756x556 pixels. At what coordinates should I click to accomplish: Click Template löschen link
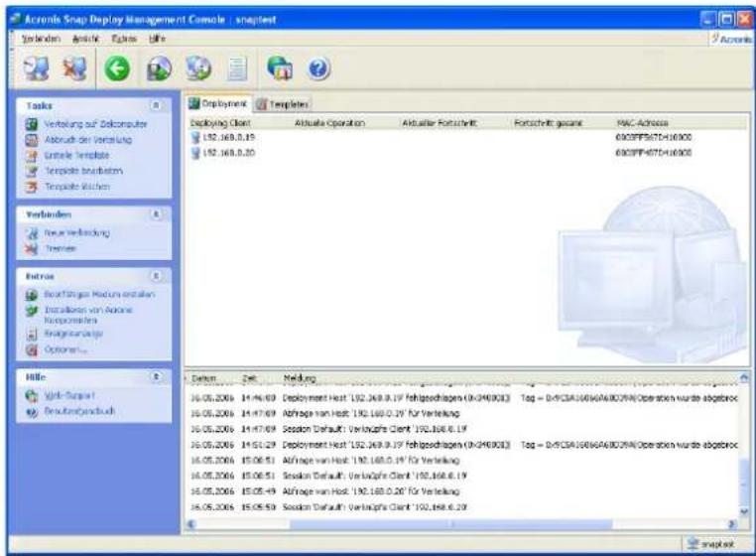[x=77, y=187]
